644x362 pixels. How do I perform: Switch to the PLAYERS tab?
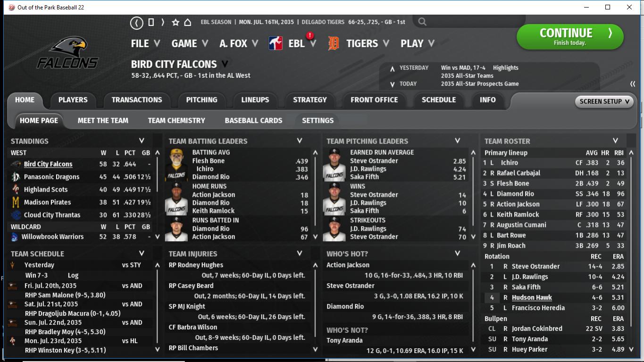(73, 100)
